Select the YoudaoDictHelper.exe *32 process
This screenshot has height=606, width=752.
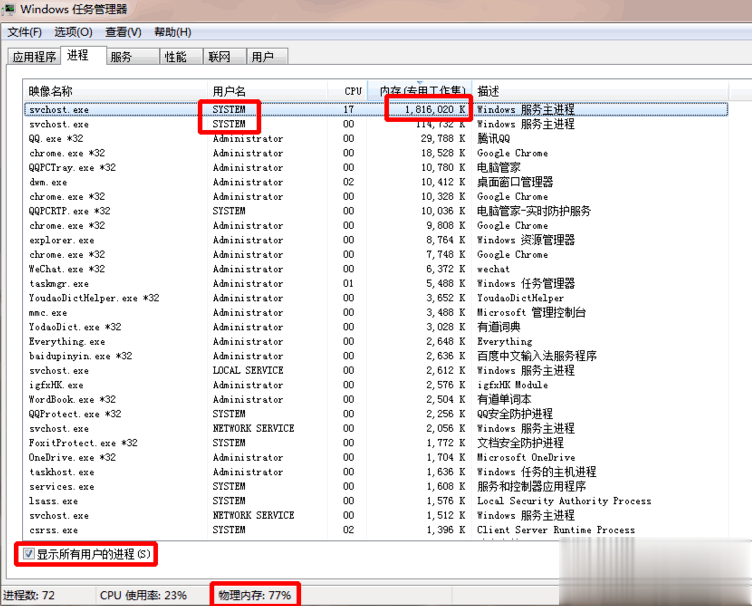point(376,298)
